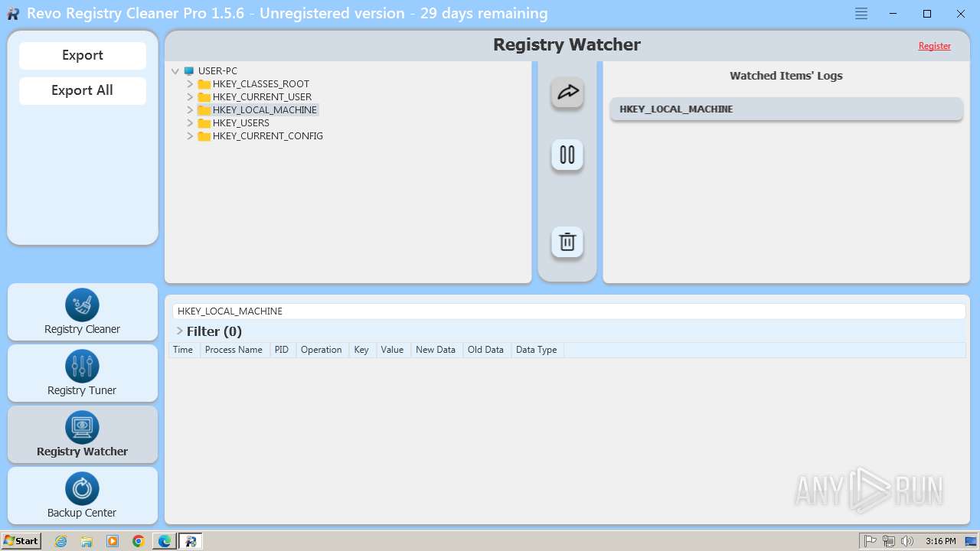Viewport: 980px width, 551px height.
Task: Click the Action Center flag icon
Action: pyautogui.click(x=871, y=541)
